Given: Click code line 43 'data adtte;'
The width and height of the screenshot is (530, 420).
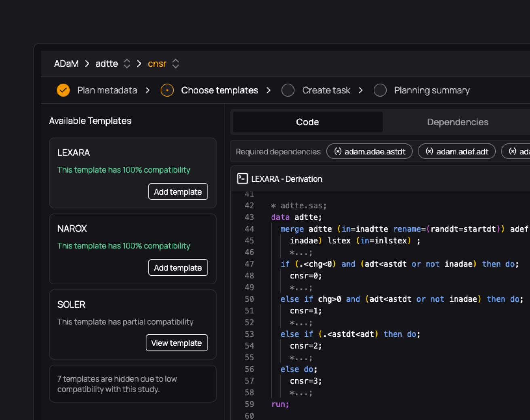Looking at the screenshot, I should pyautogui.click(x=297, y=217).
